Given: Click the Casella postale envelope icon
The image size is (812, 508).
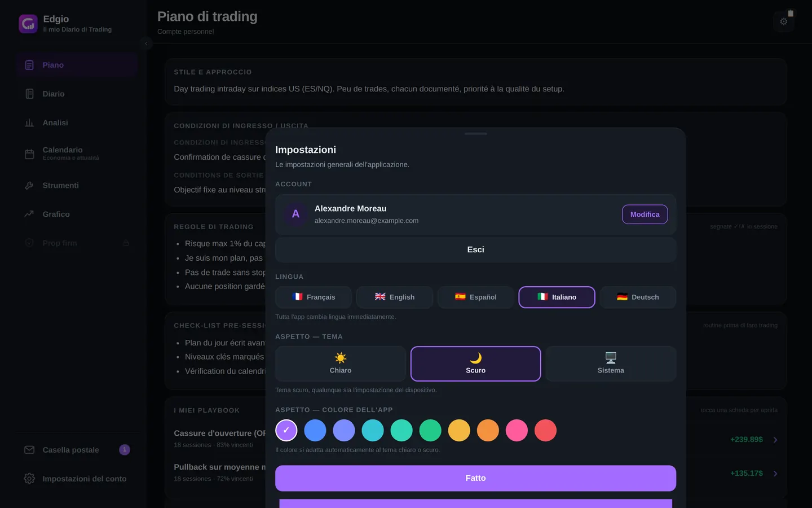Looking at the screenshot, I should [x=29, y=450].
